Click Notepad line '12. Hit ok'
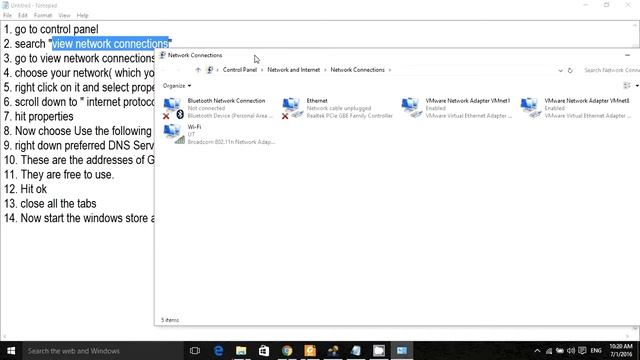This screenshot has height=360, width=640. [x=25, y=189]
